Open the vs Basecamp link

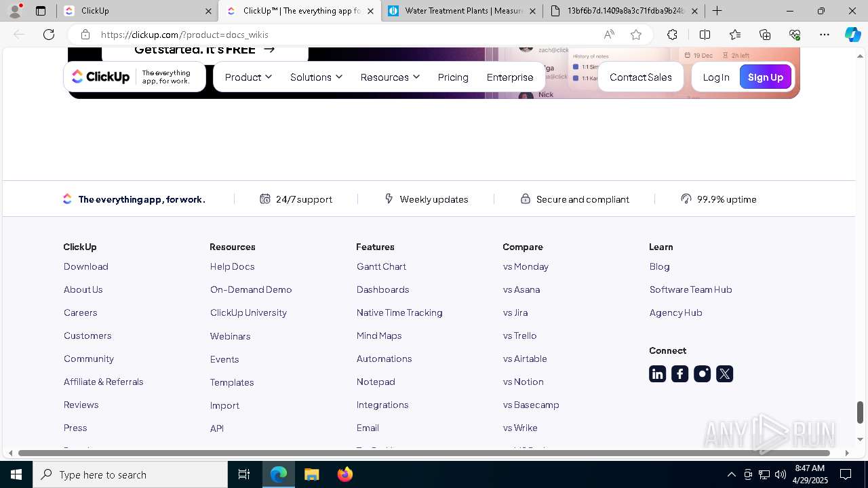(531, 405)
